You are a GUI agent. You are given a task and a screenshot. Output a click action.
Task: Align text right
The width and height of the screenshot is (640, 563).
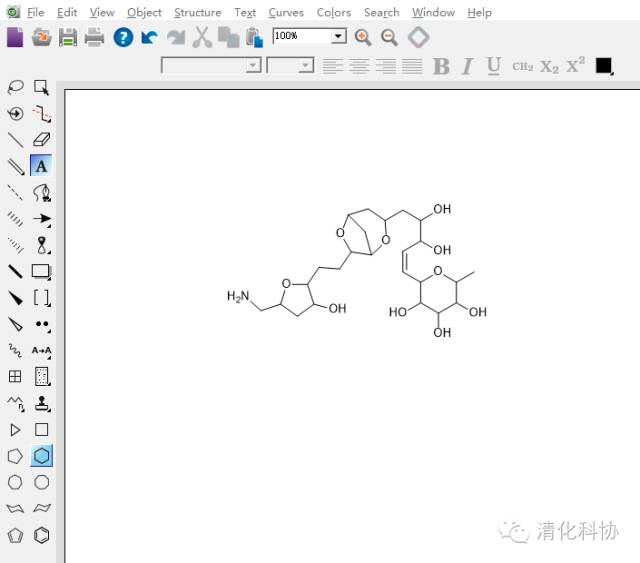(386, 66)
